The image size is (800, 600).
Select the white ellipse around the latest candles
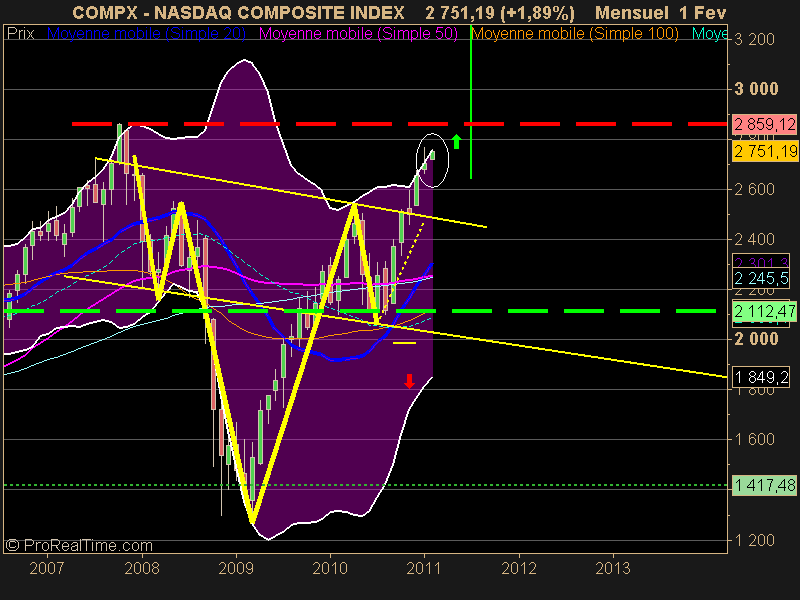(x=433, y=160)
